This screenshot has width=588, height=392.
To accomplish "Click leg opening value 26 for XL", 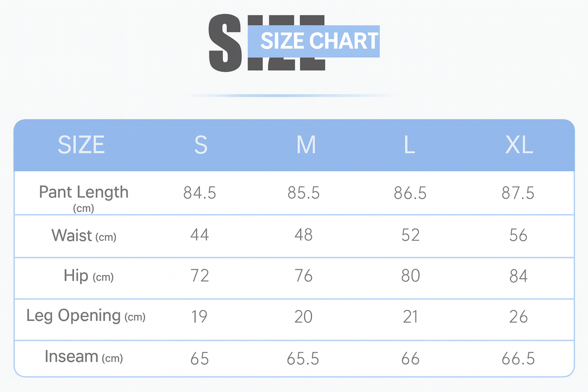I will 518,317.
